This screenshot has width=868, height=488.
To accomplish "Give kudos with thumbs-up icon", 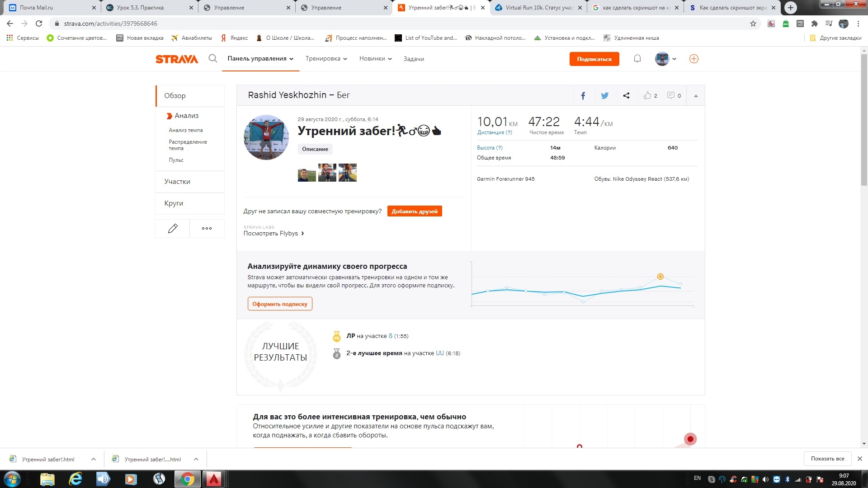I will pos(648,95).
